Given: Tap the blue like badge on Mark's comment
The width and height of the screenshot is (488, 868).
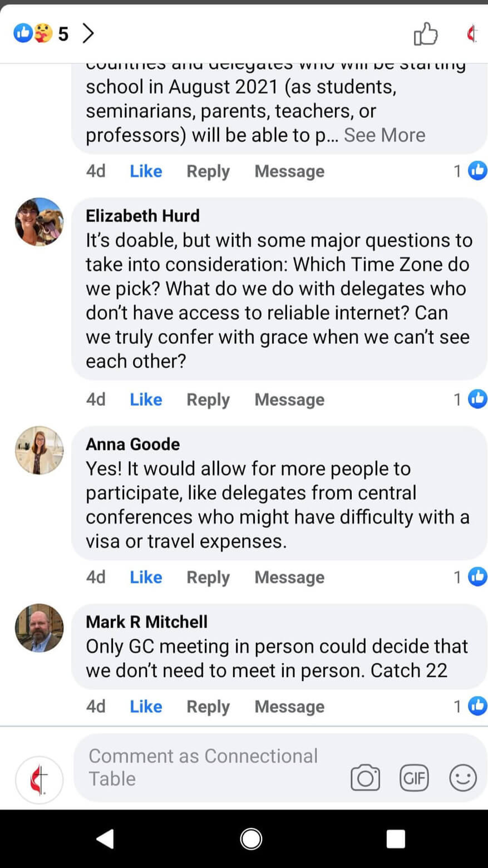Looking at the screenshot, I should 477,706.
